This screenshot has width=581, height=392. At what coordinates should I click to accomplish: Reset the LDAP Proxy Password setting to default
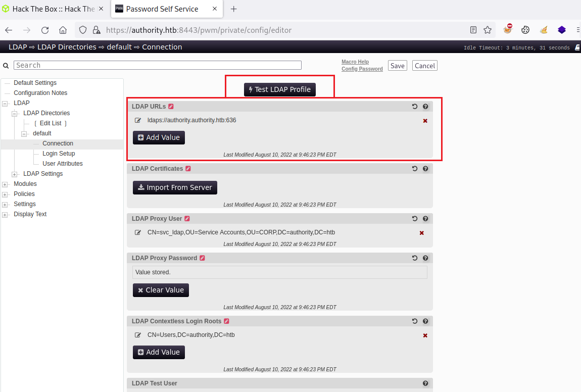(415, 258)
